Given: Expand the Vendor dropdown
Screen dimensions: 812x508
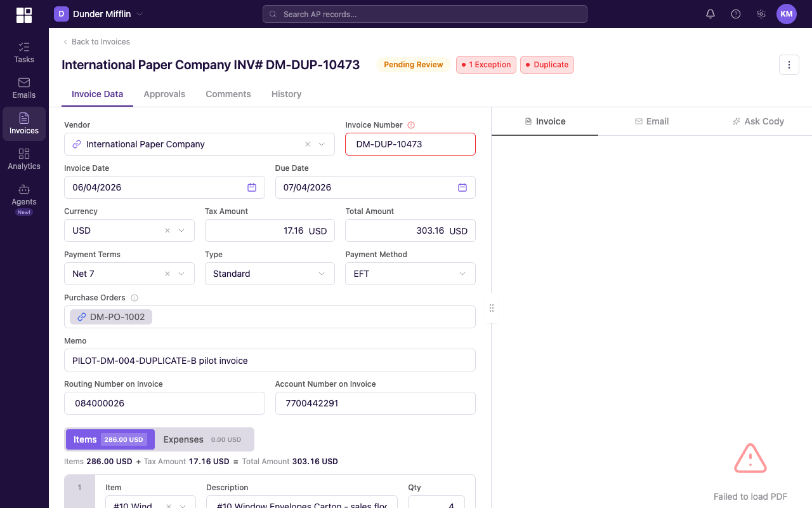Looking at the screenshot, I should 322,144.
